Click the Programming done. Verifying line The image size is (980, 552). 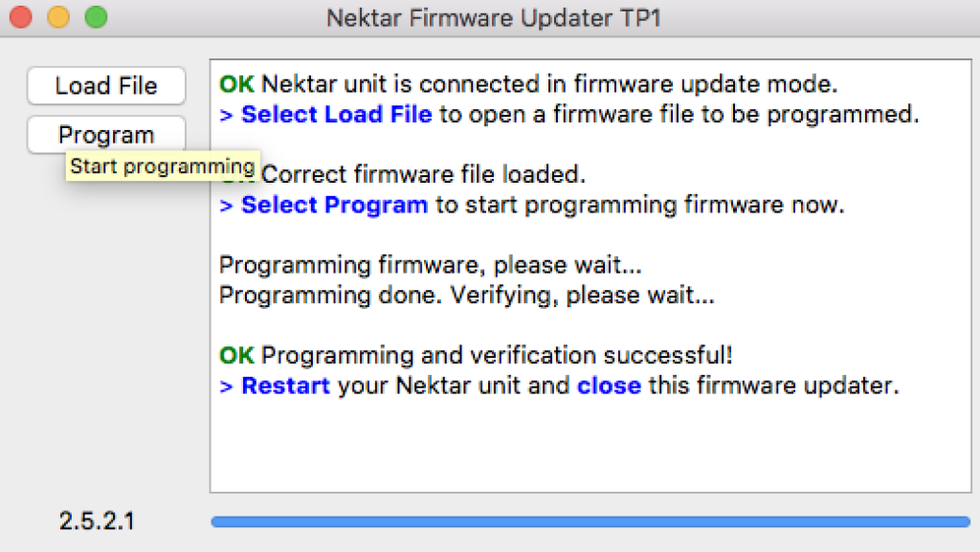click(466, 296)
